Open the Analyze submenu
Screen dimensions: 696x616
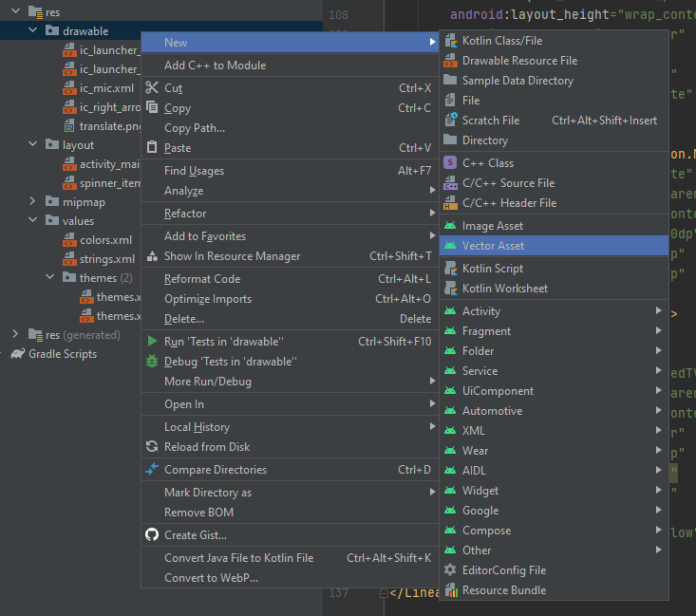(290, 191)
